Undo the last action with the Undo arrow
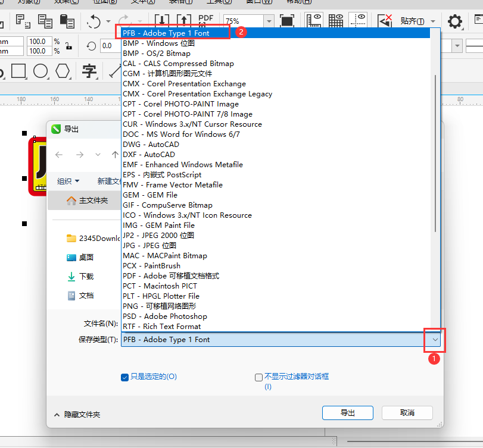 pyautogui.click(x=94, y=21)
